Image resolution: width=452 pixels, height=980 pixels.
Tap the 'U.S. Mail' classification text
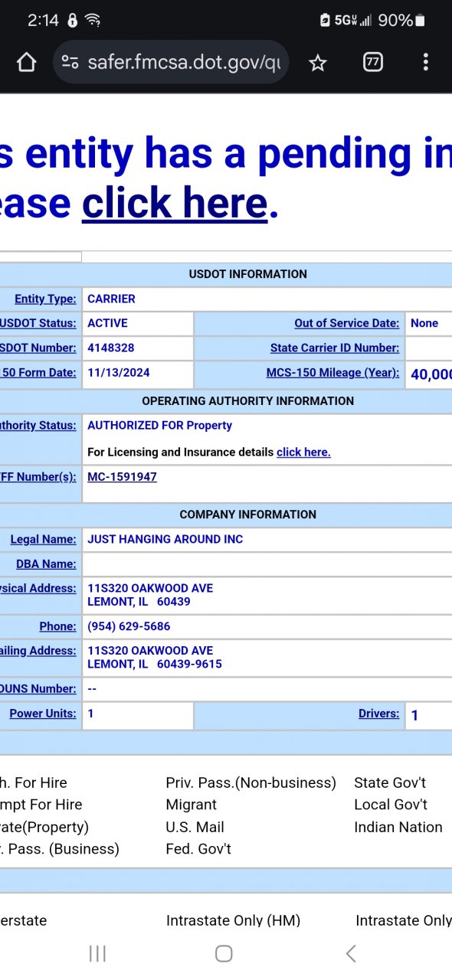(195, 827)
